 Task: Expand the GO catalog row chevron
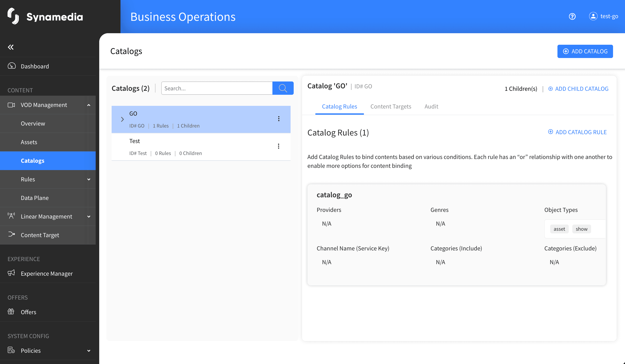coord(122,120)
